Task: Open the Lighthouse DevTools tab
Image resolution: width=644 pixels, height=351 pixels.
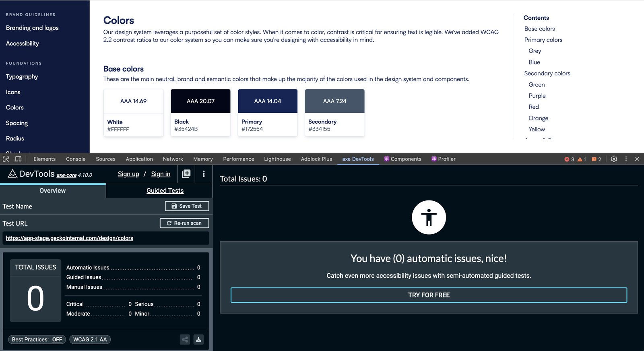Action: point(277,159)
